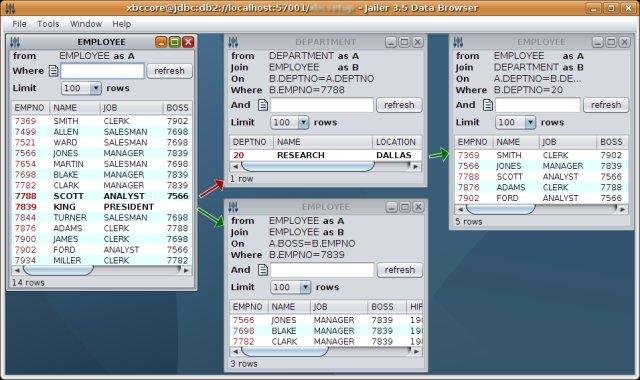Click refresh in the left EMPLOYEE panel

[169, 71]
